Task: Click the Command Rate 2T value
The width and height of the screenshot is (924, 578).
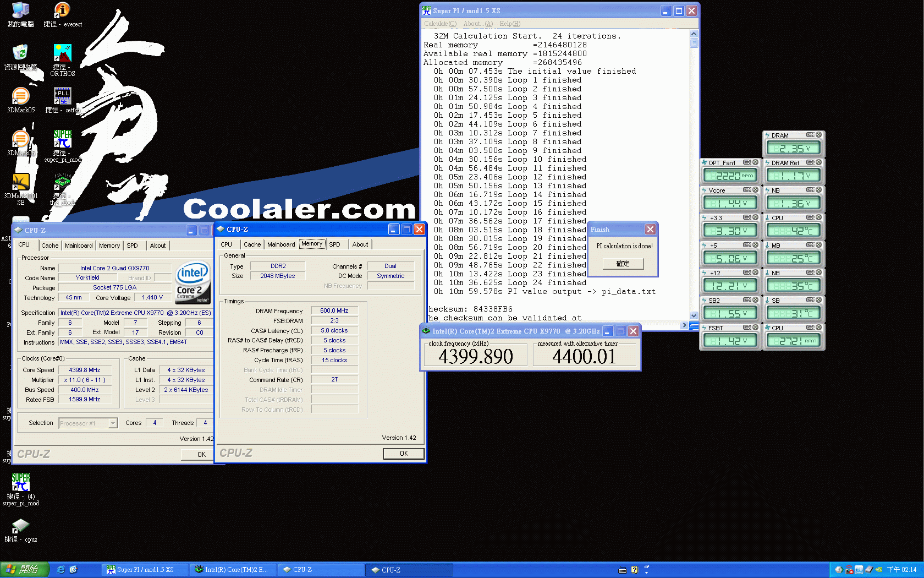Action: tap(334, 380)
